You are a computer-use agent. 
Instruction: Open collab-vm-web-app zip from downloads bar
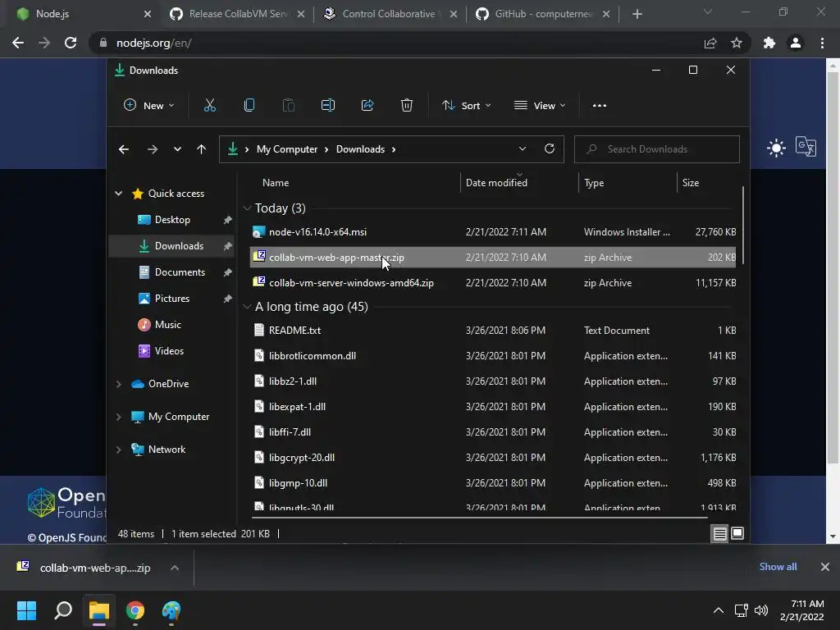click(84, 568)
